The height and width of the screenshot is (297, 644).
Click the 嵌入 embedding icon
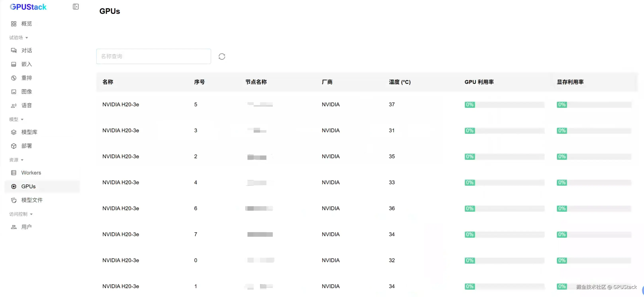(x=14, y=64)
